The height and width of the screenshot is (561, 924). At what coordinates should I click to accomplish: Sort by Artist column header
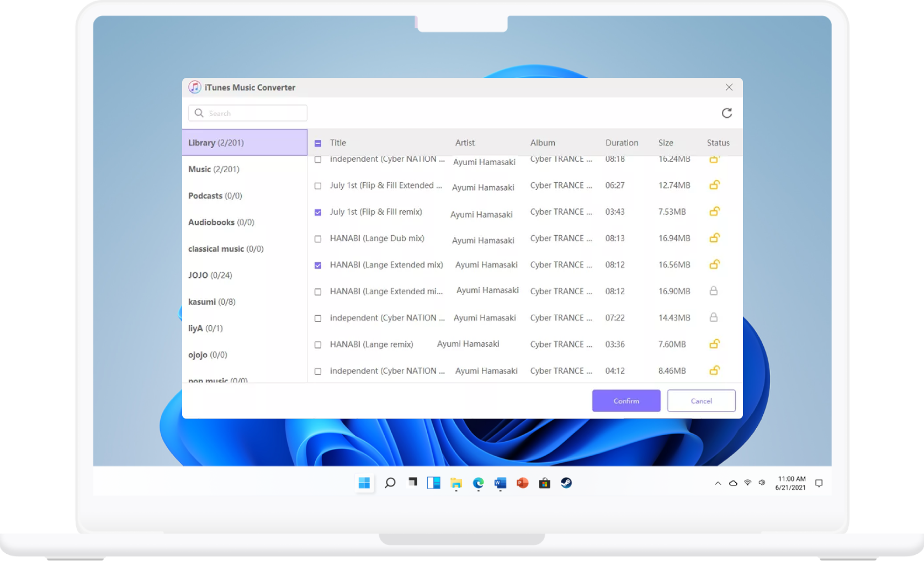point(465,142)
